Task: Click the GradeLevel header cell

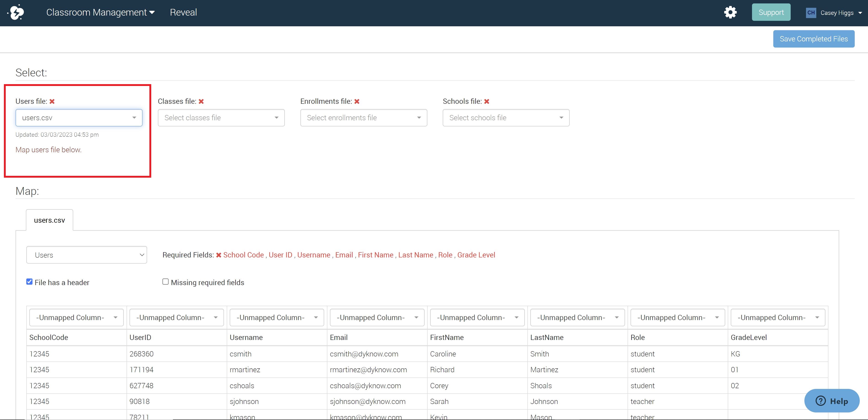Action: tap(778, 337)
